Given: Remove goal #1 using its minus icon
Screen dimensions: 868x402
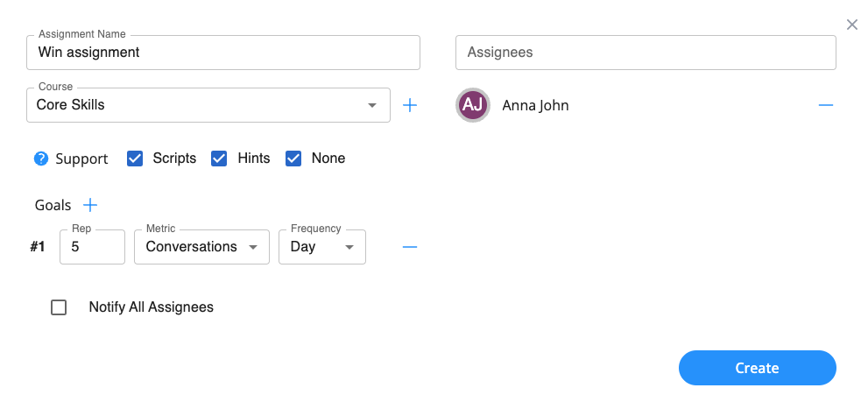Looking at the screenshot, I should tap(410, 247).
